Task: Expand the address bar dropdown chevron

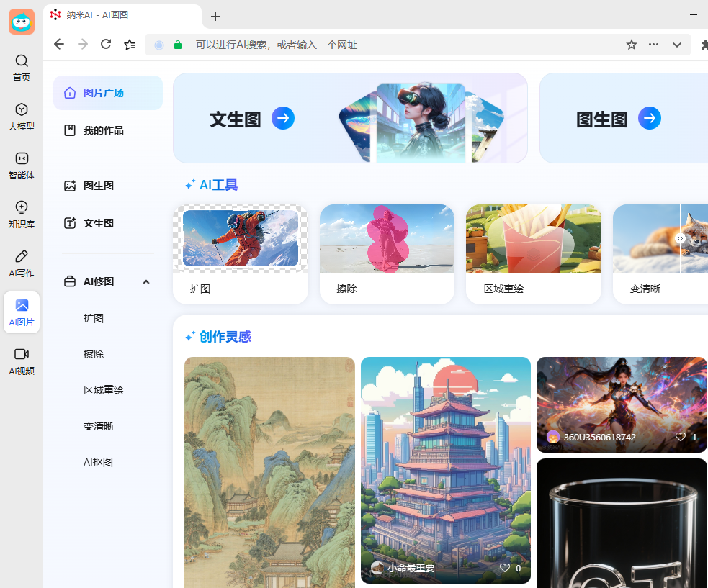Action: click(x=676, y=45)
